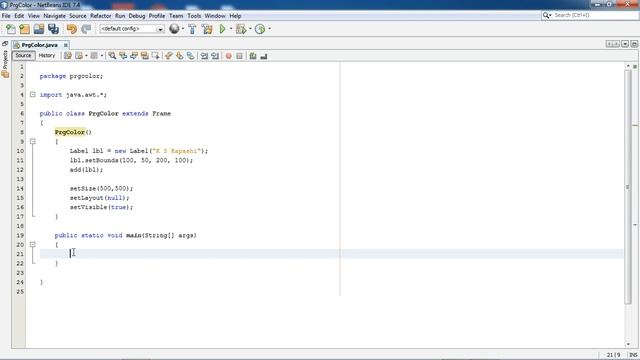Click the Find Selection magnifier icon
The height and width of the screenshot is (360, 640).
(112, 56)
